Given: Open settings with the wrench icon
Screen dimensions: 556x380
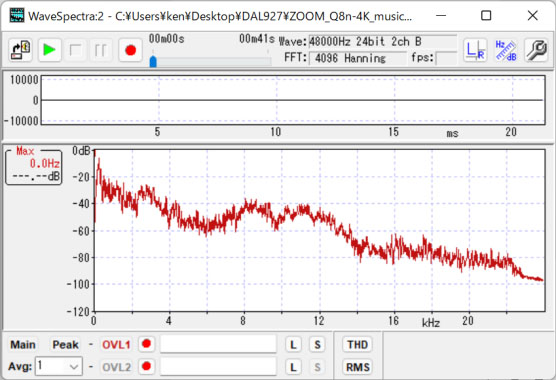Looking at the screenshot, I should coord(536,50).
